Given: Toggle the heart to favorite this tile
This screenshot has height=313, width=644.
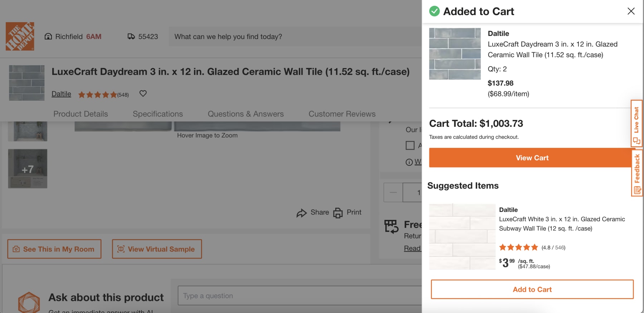Looking at the screenshot, I should 143,93.
